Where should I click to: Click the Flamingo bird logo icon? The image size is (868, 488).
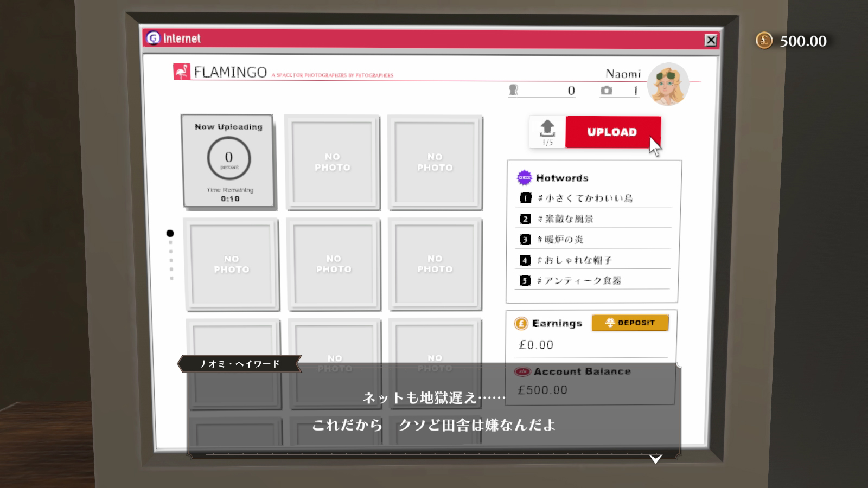(x=182, y=72)
